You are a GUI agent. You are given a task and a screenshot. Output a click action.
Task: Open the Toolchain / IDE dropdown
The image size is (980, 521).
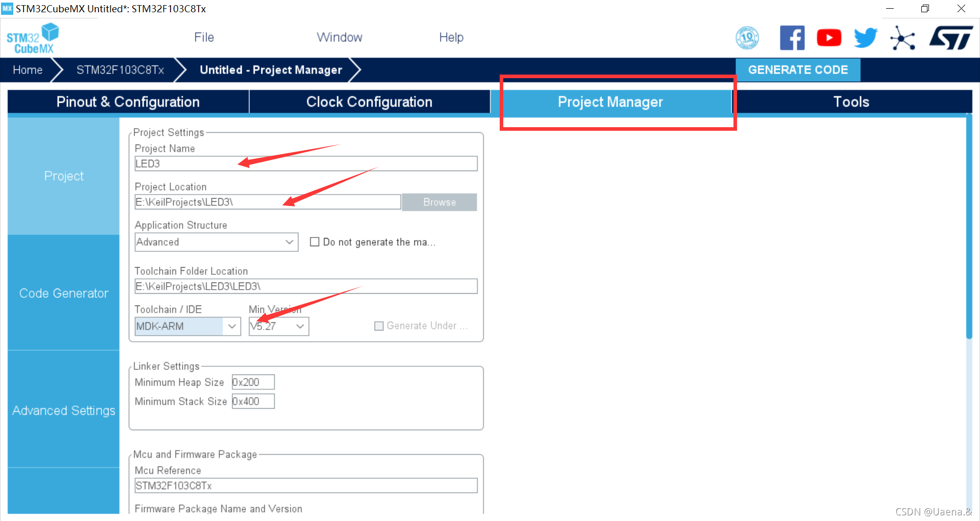coord(187,326)
